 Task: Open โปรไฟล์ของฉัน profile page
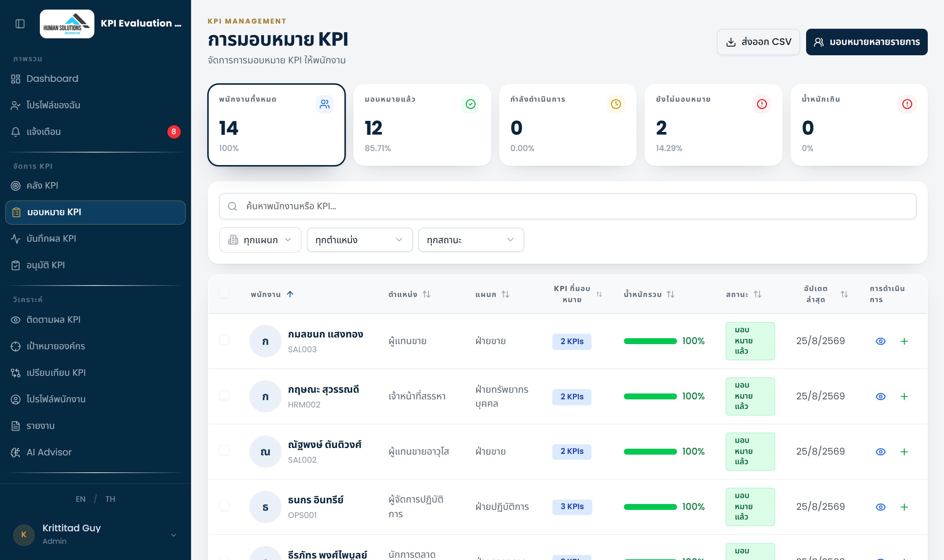[x=95, y=105]
